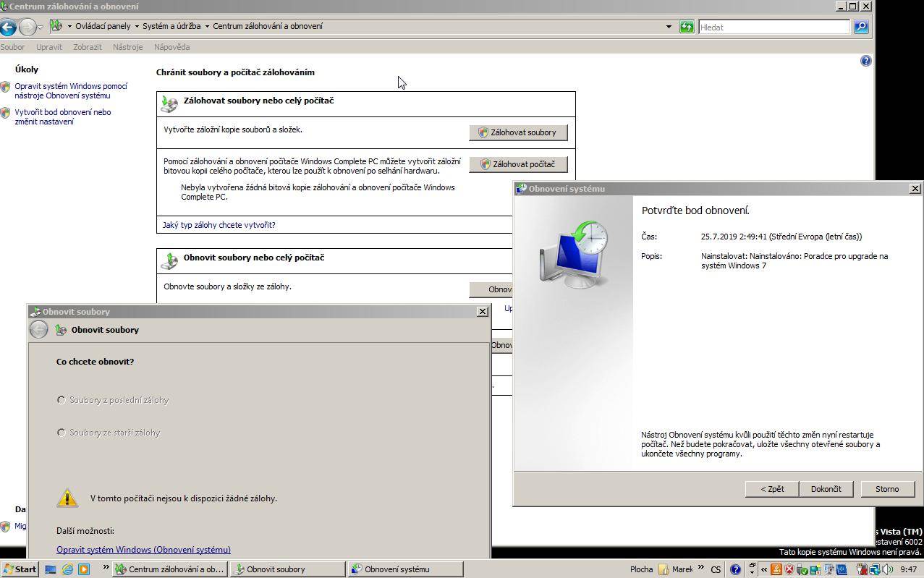This screenshot has height=578, width=924.
Task: Click the control panel icon at address bar start
Action: (x=56, y=26)
